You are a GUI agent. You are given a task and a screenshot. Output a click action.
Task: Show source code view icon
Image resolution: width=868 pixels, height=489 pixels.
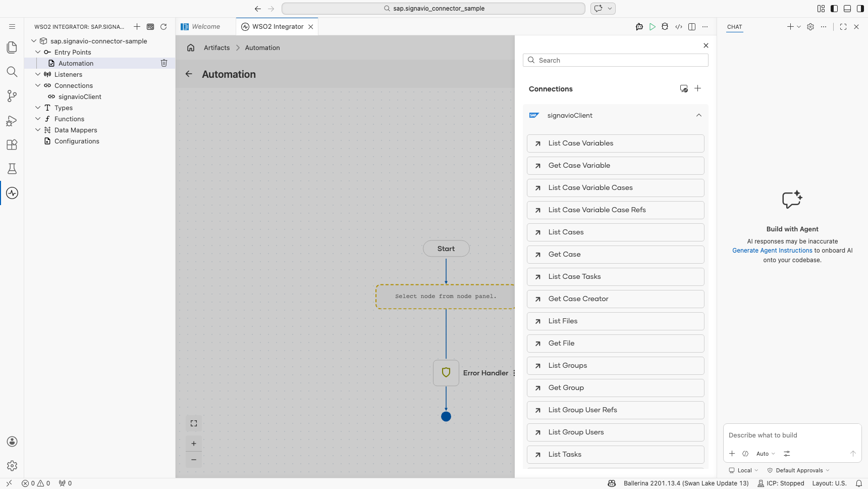(679, 27)
